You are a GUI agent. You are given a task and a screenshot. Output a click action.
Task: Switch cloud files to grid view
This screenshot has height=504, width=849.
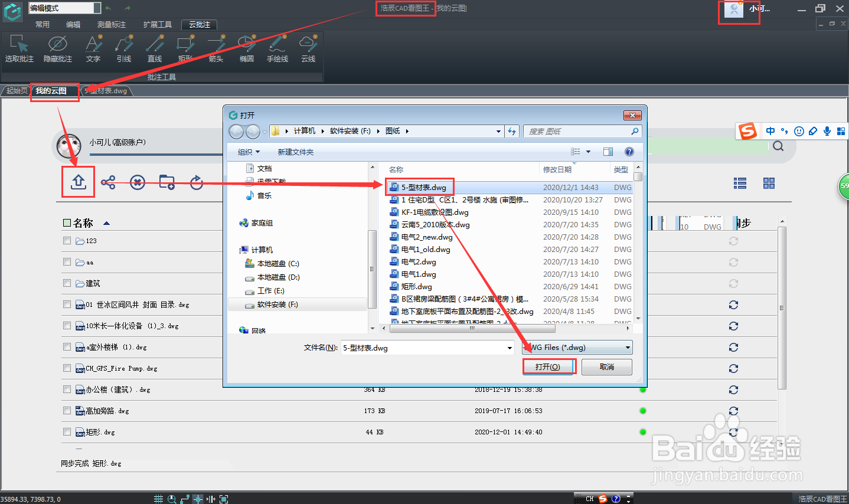[769, 184]
